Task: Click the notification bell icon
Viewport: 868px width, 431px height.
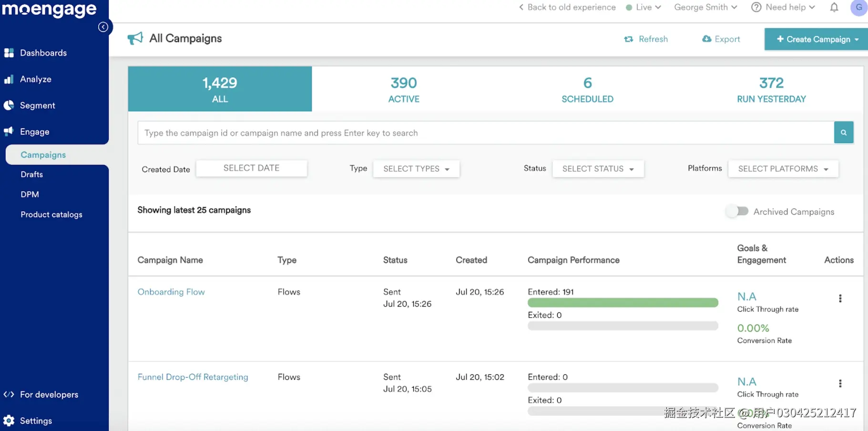Action: point(834,8)
